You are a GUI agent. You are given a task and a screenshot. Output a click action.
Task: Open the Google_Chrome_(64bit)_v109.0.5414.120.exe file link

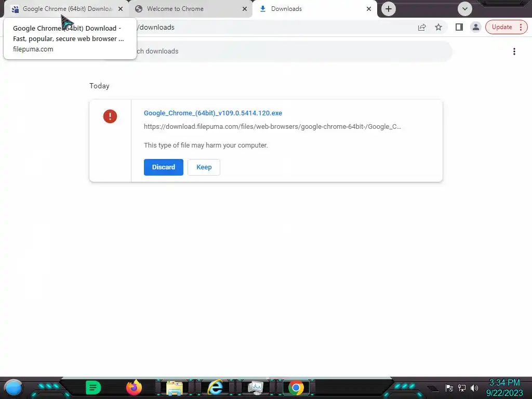click(x=212, y=113)
